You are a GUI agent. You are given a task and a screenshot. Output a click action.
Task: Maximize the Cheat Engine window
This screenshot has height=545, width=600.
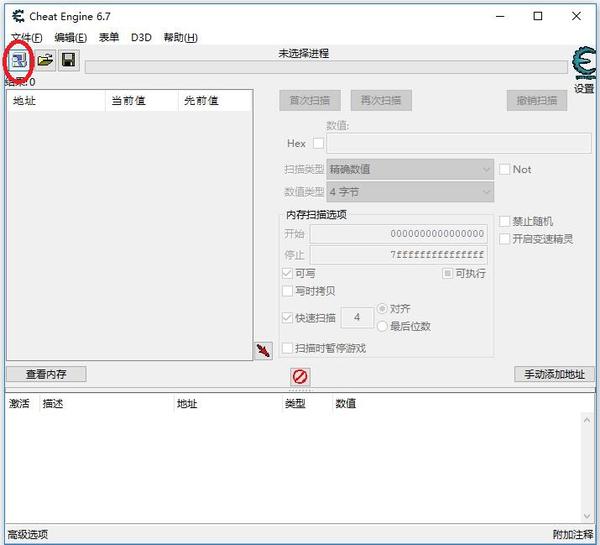point(538,16)
